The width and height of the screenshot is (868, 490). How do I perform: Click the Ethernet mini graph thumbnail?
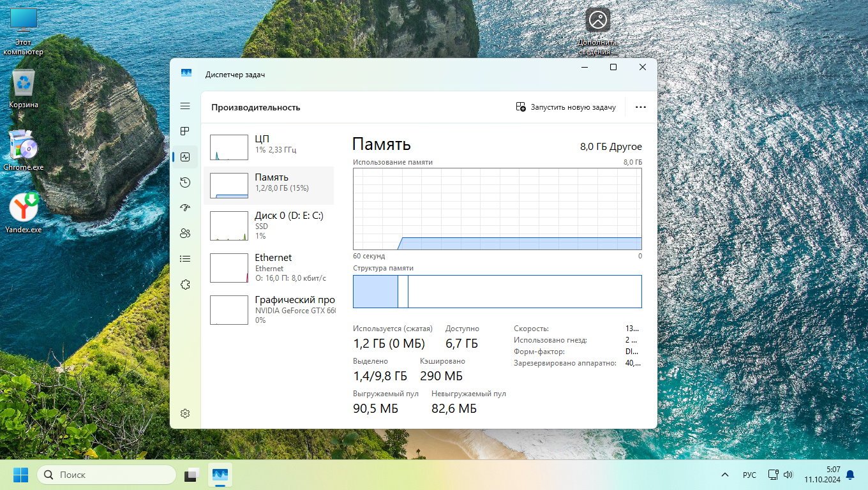[228, 268]
